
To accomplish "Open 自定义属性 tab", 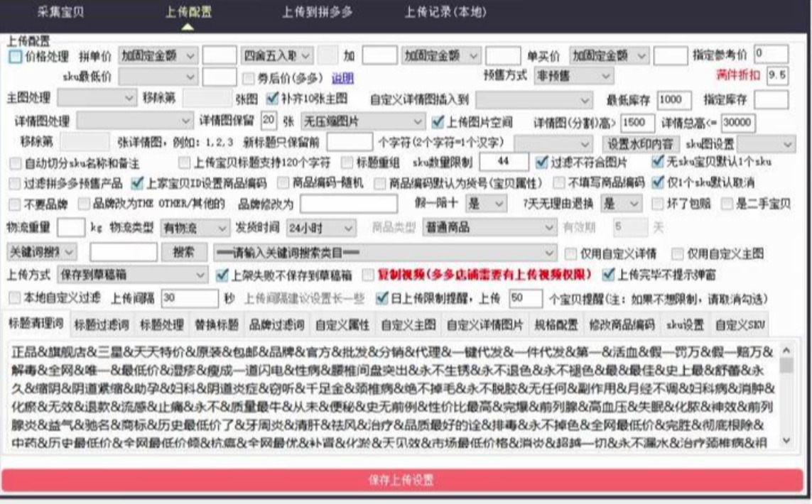I will click(x=342, y=325).
